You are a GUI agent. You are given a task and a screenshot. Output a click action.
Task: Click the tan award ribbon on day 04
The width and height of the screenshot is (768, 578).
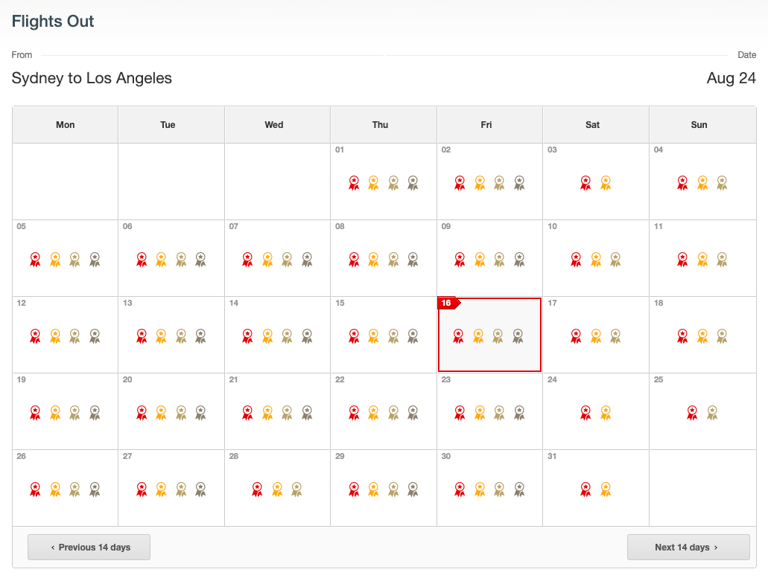(x=722, y=183)
